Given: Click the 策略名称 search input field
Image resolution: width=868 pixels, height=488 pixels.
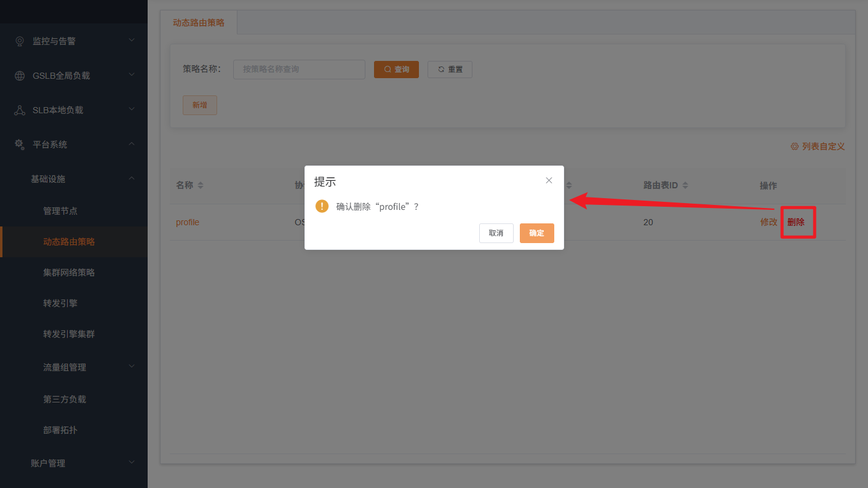Looking at the screenshot, I should [299, 70].
